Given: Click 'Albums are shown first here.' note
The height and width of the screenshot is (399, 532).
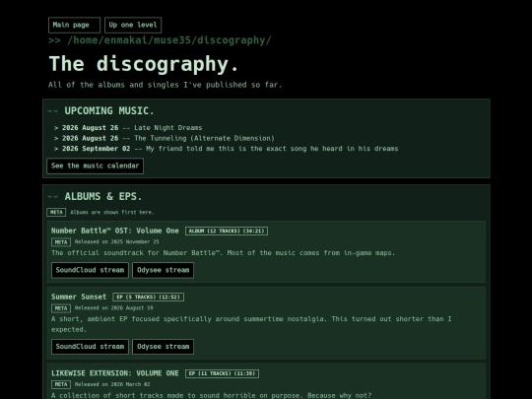Looking at the screenshot, I should pos(112,213).
